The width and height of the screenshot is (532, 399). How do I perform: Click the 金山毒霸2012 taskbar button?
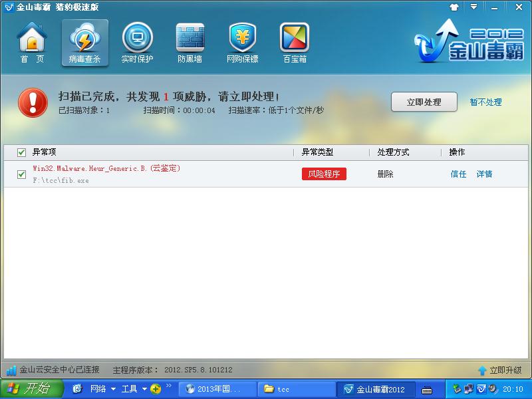click(376, 389)
